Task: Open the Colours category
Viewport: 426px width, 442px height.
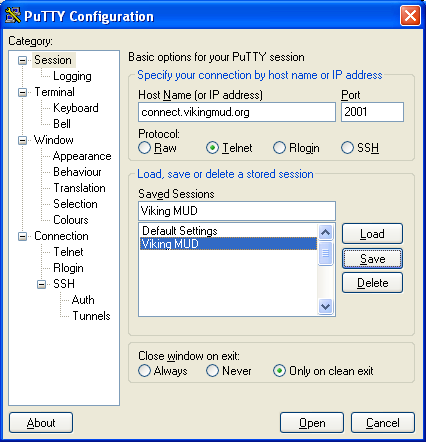Action: tap(71, 220)
